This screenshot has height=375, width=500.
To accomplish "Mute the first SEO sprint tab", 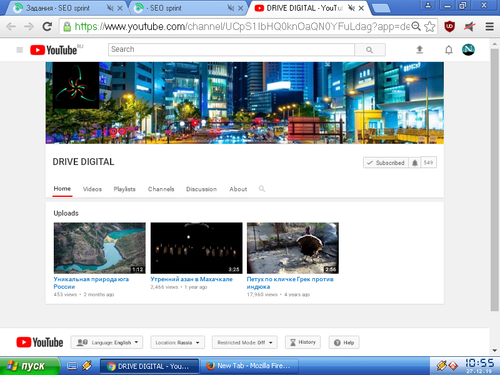I will tap(110, 8).
